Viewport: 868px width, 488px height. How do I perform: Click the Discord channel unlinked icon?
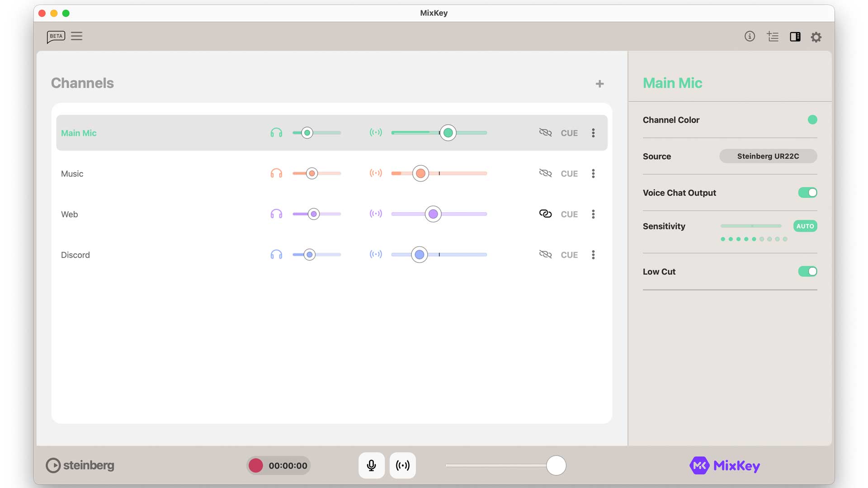[545, 254]
